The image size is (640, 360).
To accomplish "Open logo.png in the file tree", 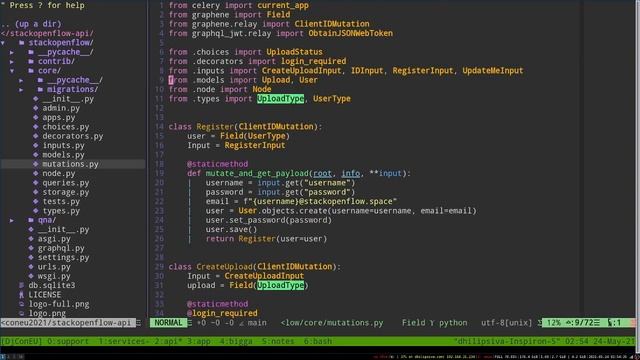I will click(47, 314).
